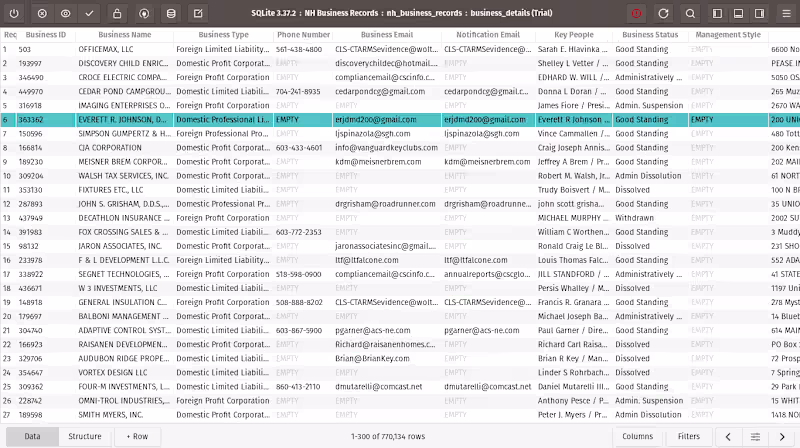Image resolution: width=800 pixels, height=448 pixels.
Task: Select VORTEX DESIGN LLC cell
Action: click(124, 372)
